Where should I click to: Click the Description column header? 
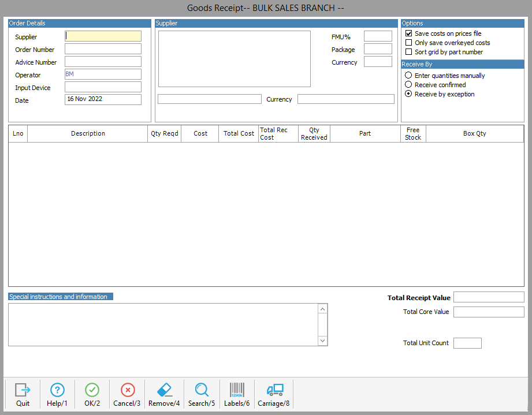(88, 133)
